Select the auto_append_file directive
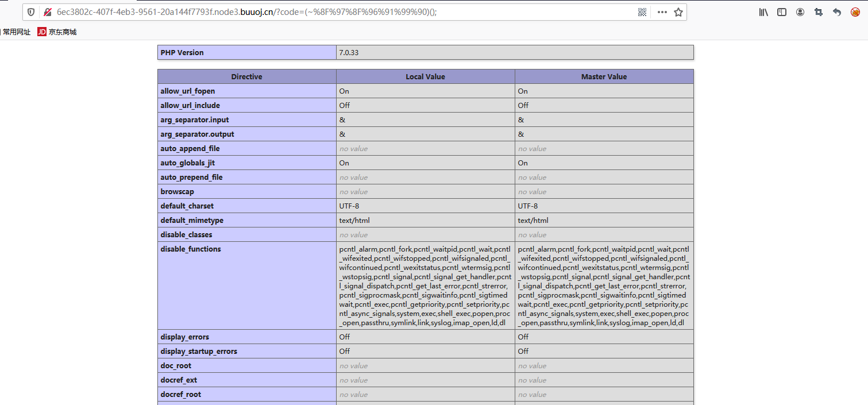 pyautogui.click(x=190, y=148)
